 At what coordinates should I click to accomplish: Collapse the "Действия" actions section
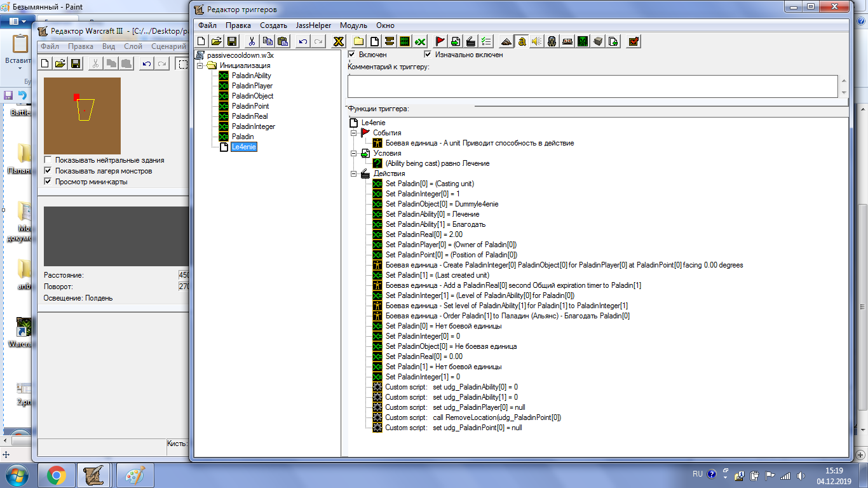click(354, 173)
